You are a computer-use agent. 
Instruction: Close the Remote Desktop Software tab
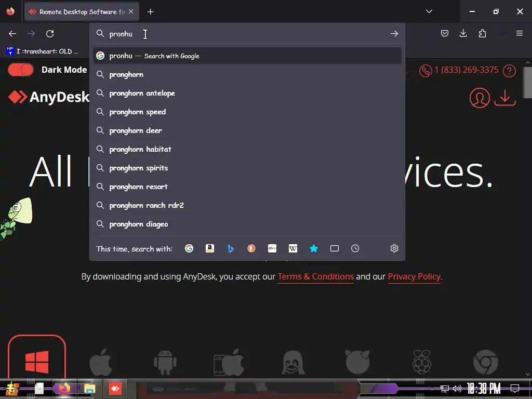(131, 11)
